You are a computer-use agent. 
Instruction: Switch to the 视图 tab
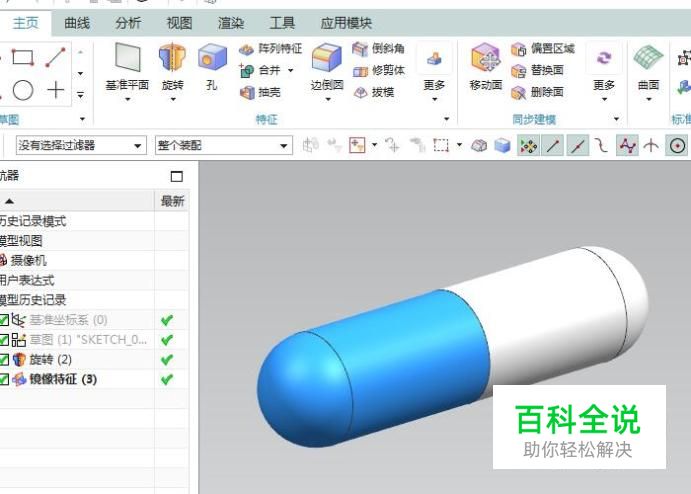tap(179, 23)
